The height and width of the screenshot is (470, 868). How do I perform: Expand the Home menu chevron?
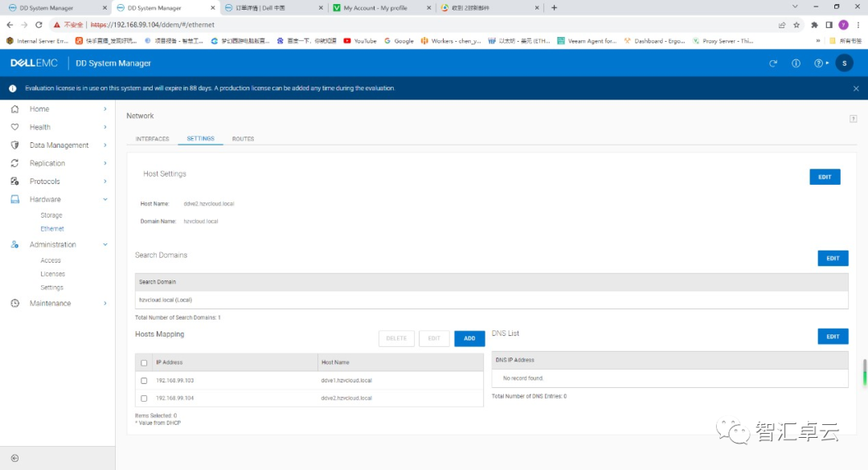click(x=105, y=109)
